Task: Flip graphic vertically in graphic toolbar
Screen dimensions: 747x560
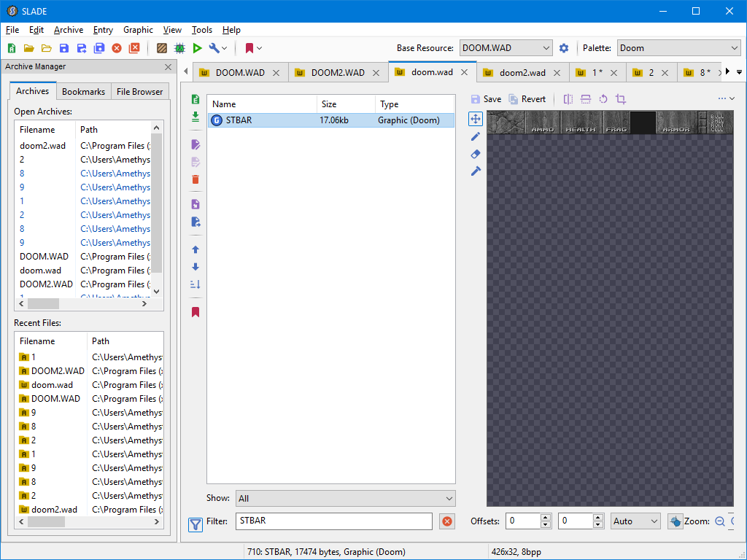Action: click(586, 99)
